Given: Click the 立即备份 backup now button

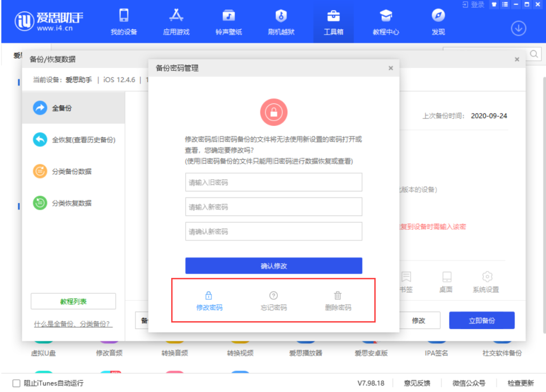Looking at the screenshot, I should pos(481,321).
